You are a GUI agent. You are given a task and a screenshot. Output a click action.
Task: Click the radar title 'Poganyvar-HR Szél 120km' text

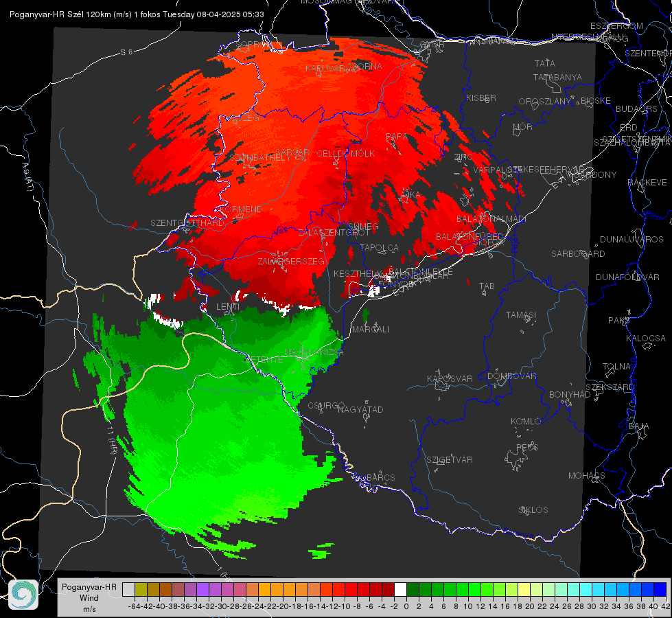60,14
